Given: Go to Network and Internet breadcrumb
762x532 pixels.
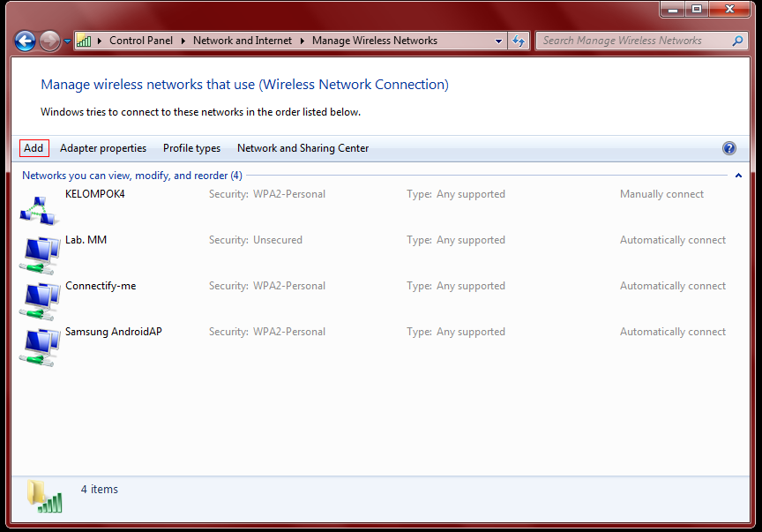Looking at the screenshot, I should click(x=243, y=41).
